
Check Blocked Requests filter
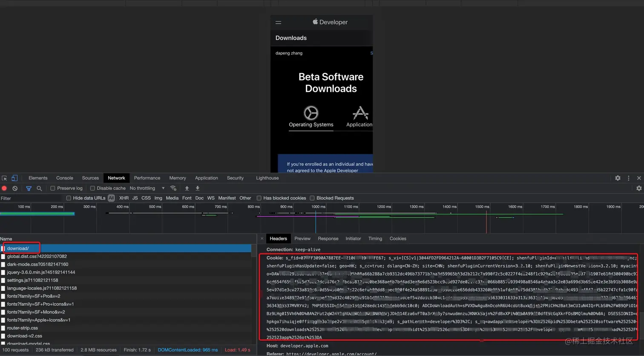(312, 198)
